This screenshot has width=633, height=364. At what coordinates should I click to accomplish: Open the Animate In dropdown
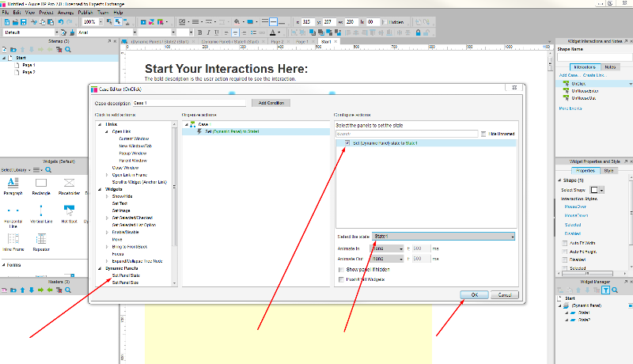click(386, 248)
